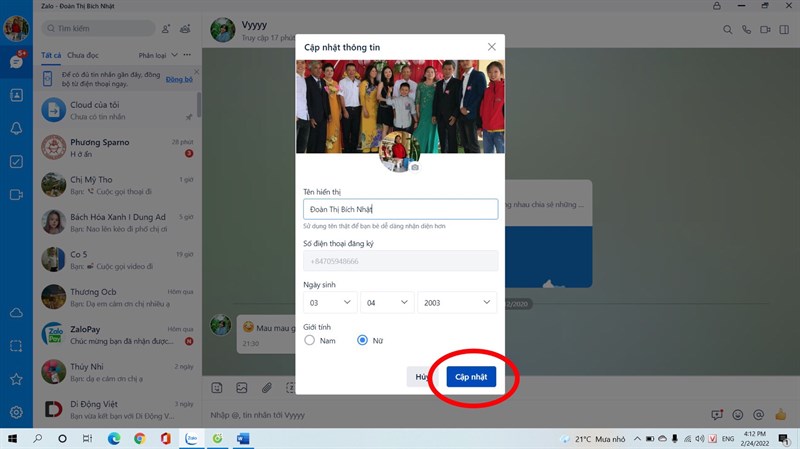Open the Cloud icon in sidebar
This screenshot has width=800, height=449.
point(16,312)
